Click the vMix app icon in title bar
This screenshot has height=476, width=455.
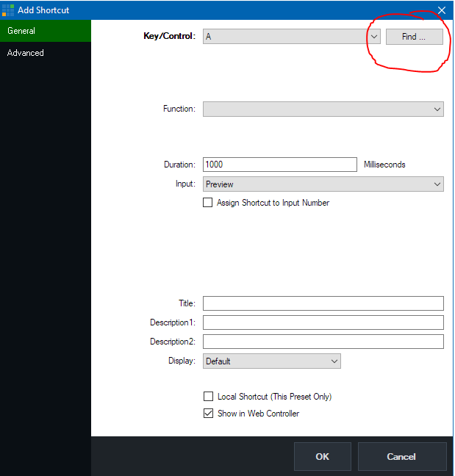(8, 10)
